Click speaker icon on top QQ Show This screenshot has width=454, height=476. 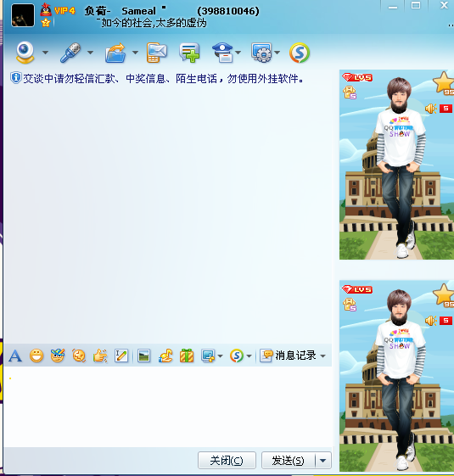point(430,109)
